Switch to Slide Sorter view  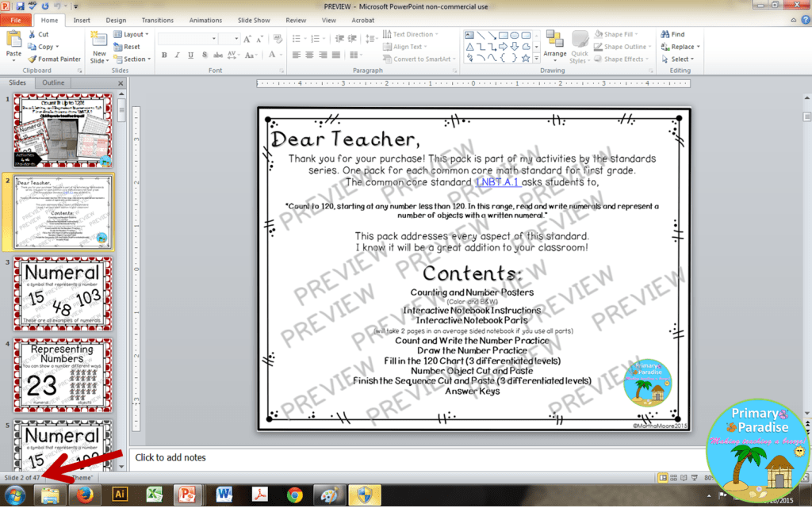[673, 477]
